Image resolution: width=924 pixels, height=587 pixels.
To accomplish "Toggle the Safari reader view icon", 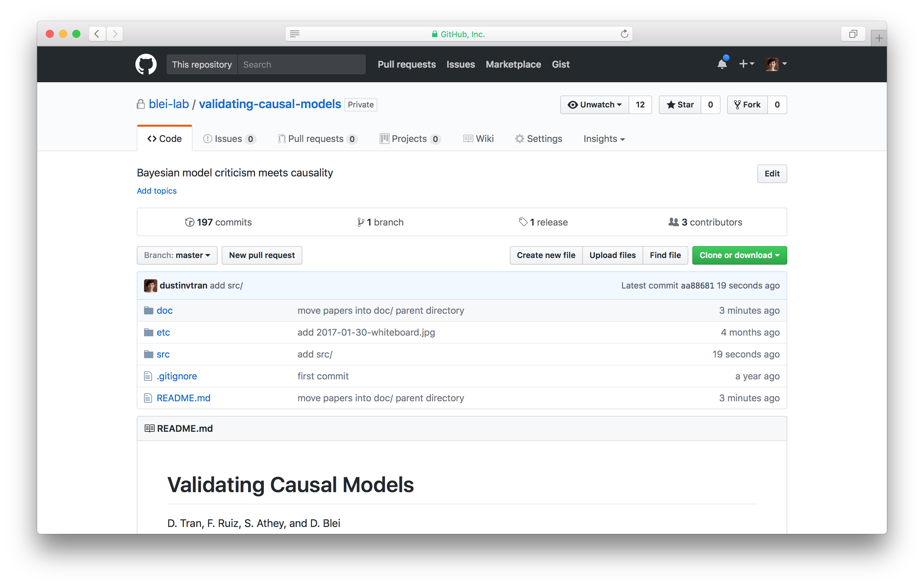I will tap(295, 34).
